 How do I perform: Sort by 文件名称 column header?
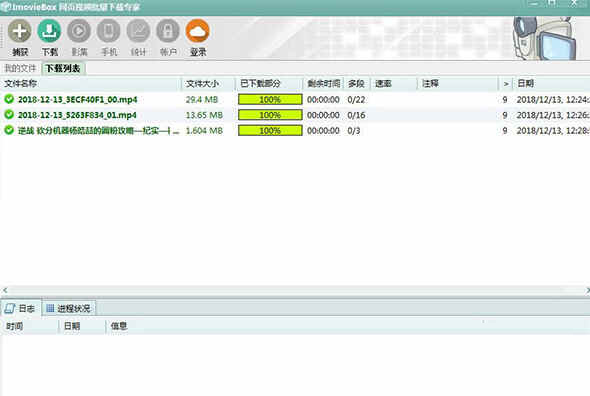91,84
